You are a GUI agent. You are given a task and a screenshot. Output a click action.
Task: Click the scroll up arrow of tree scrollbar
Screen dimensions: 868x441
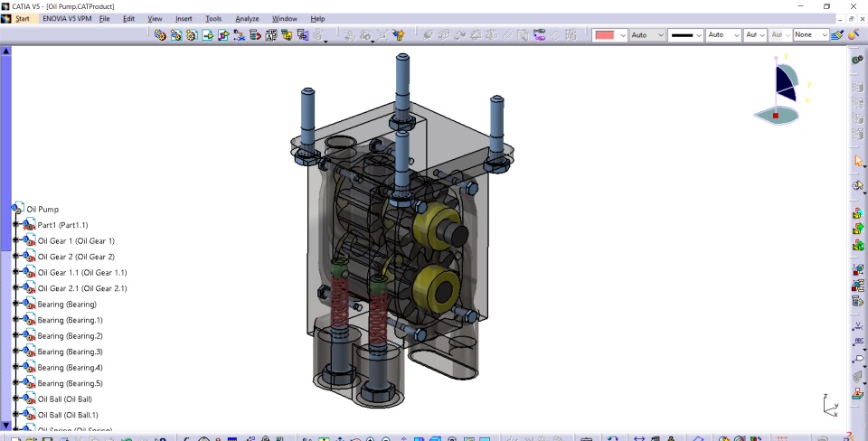[5, 51]
